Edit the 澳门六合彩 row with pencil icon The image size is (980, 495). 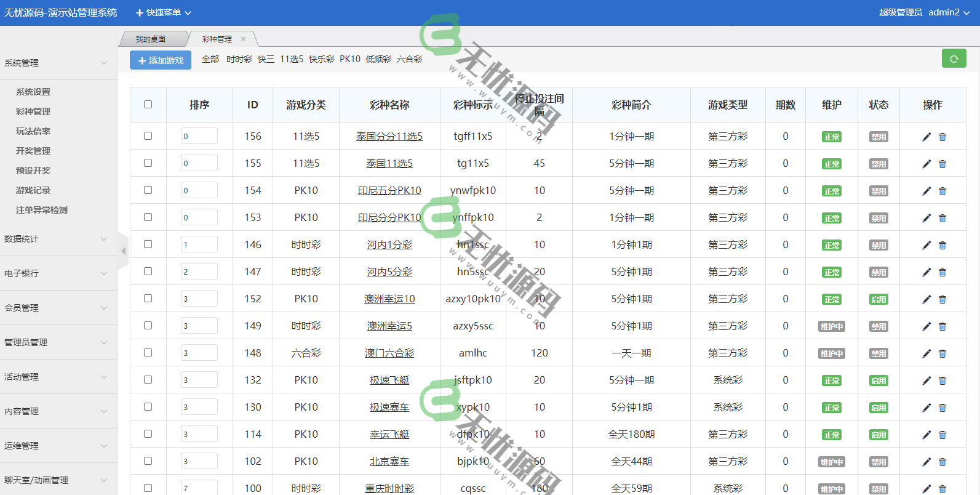click(926, 353)
